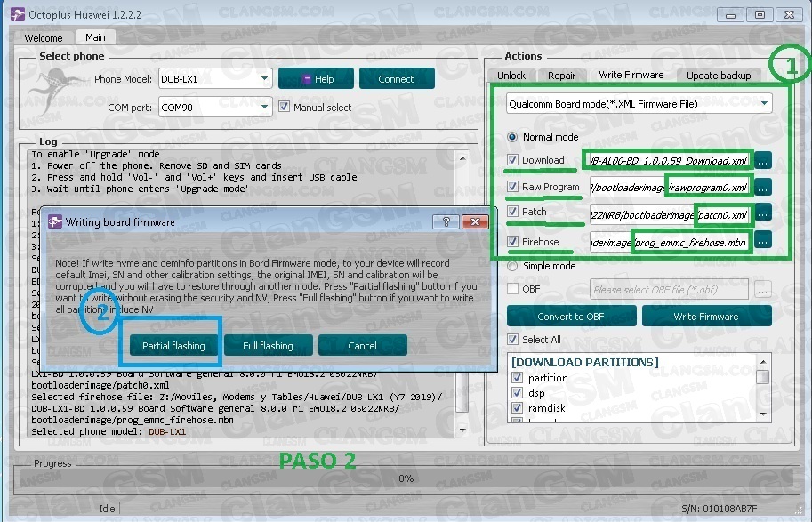Uncheck the dsp partition checkbox
The image size is (812, 522).
coord(517,393)
